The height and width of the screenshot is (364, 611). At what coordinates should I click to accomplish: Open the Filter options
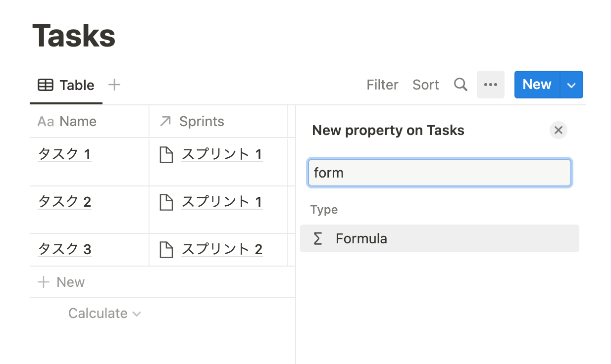point(382,85)
